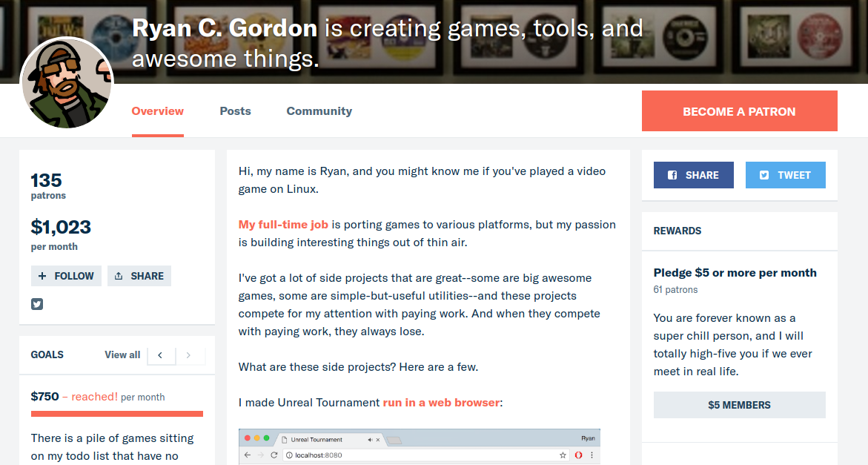Open the 'My full-time job' link

pos(283,225)
